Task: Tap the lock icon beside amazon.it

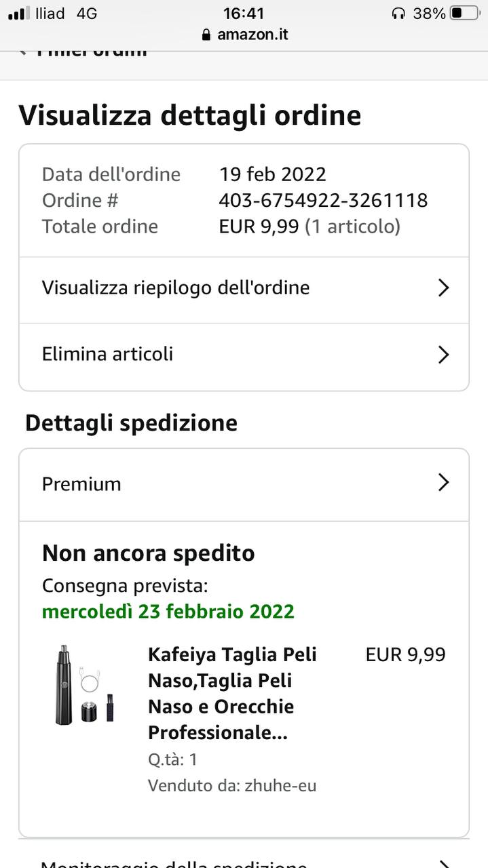Action: click(x=206, y=35)
